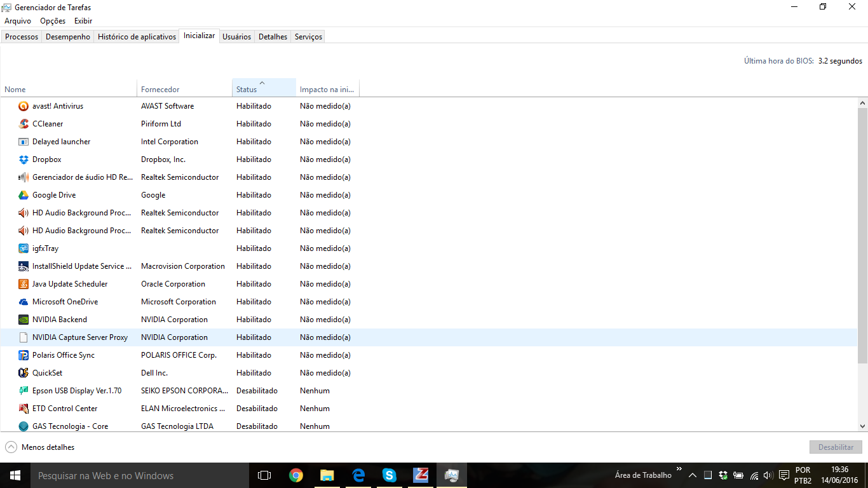The height and width of the screenshot is (488, 868).
Task: Open FileZilla from the taskbar
Action: 421,475
